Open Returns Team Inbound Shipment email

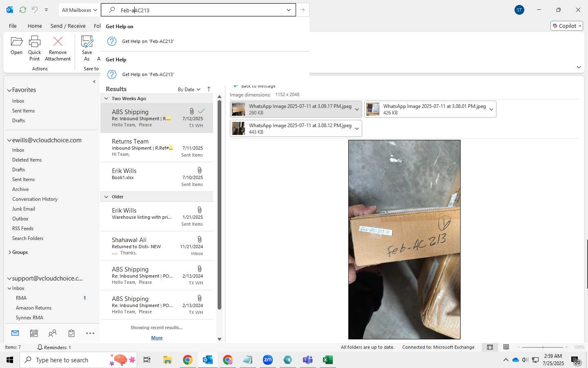[157, 148]
